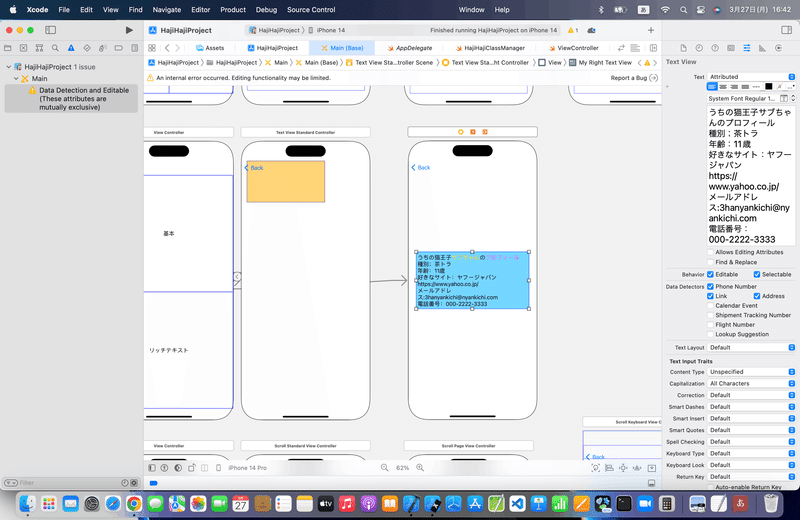Show the Identity inspector icon
Image resolution: width=800 pixels, height=520 pixels.
coord(731,48)
